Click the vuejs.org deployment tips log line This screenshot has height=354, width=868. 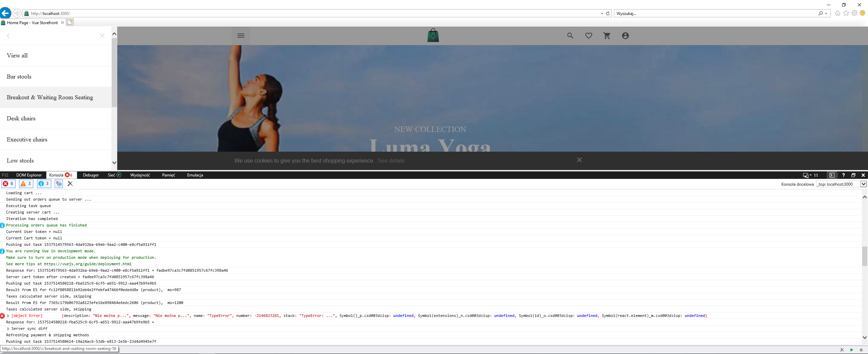(69, 264)
